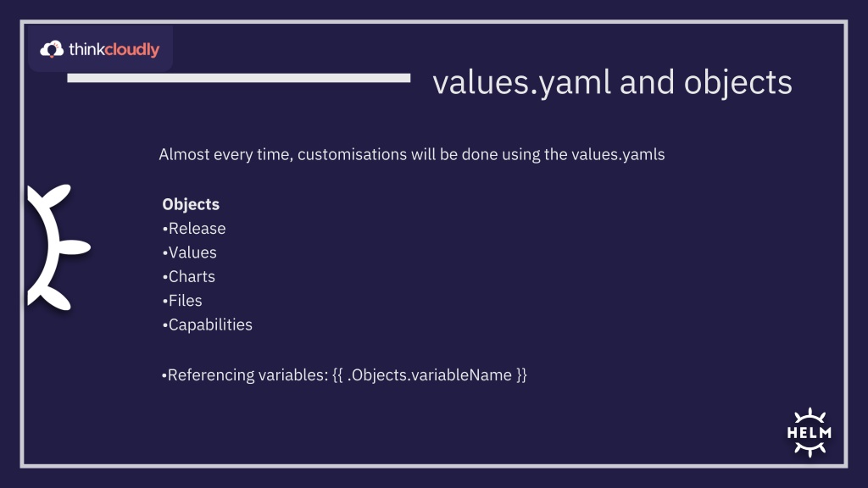Image resolution: width=868 pixels, height=488 pixels.
Task: Click the word values.yamls in the sentence
Action: click(618, 154)
